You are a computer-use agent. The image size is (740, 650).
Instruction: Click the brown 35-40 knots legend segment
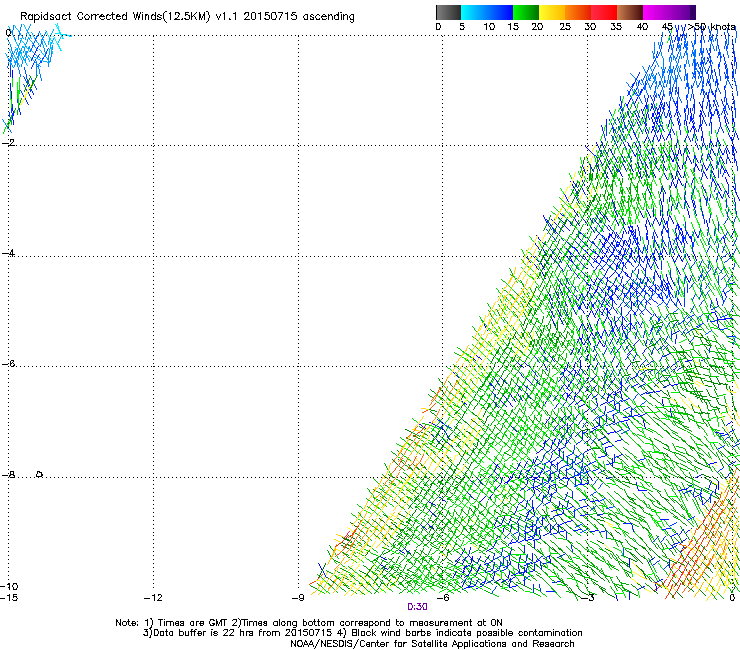click(x=630, y=12)
